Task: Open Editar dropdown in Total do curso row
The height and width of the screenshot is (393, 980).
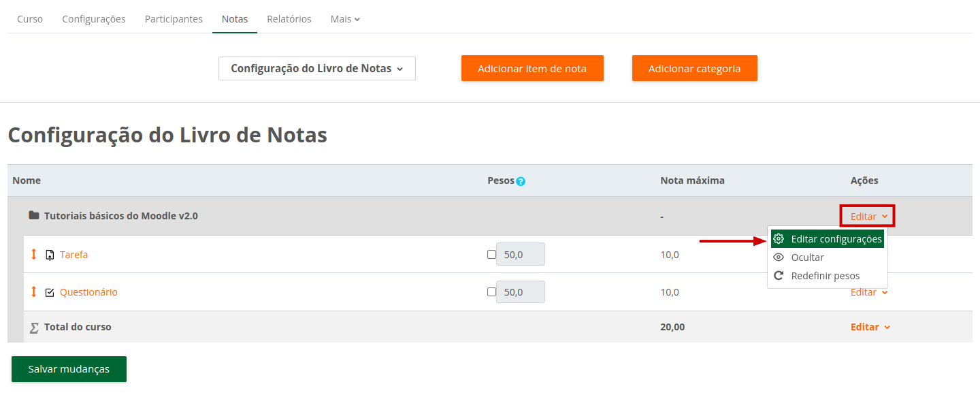Action: 870,327
